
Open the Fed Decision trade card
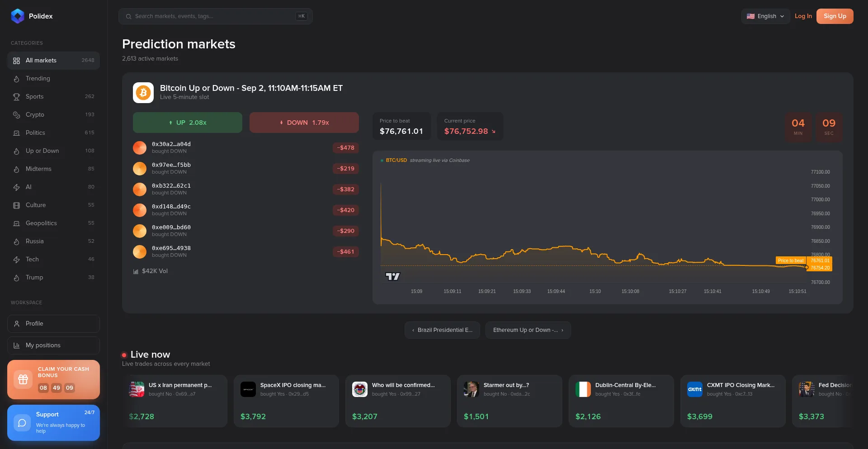pyautogui.click(x=822, y=401)
